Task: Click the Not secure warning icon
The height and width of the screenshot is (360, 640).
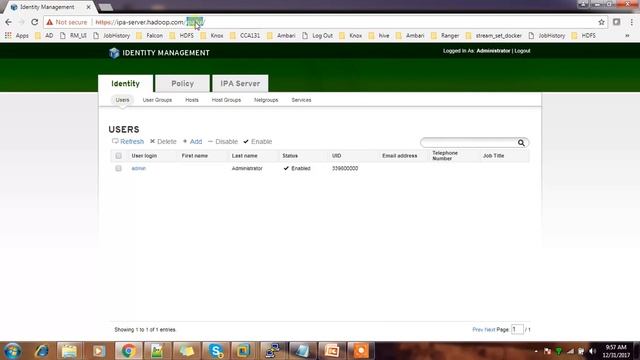Action: pyautogui.click(x=49, y=22)
